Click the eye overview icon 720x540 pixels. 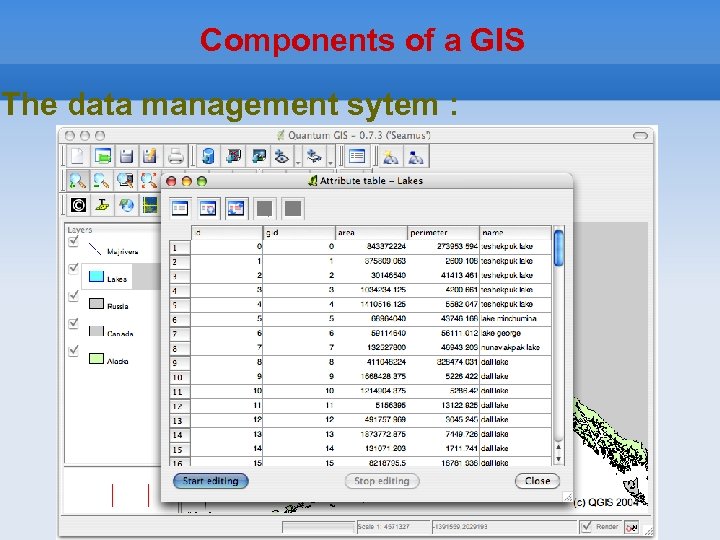point(282,156)
